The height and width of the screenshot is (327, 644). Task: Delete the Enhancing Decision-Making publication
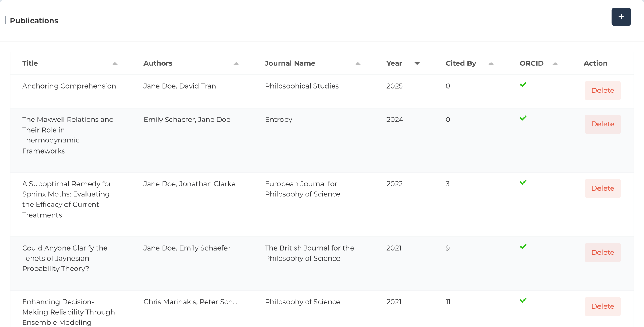[x=602, y=306]
